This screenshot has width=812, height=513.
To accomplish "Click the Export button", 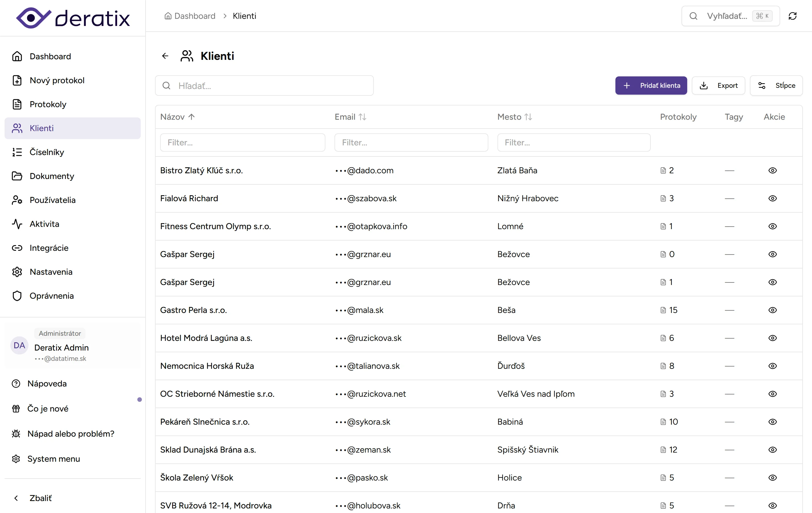I will (x=718, y=86).
